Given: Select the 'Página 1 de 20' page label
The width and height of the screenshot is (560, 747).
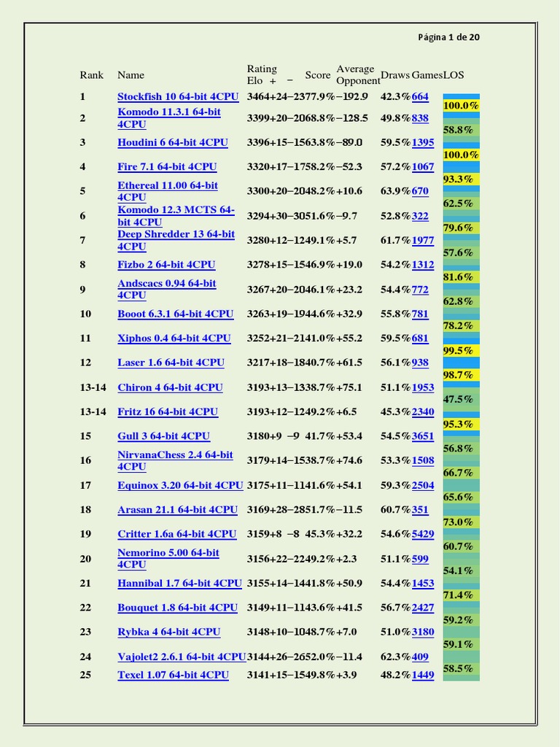Looking at the screenshot, I should click(x=448, y=37).
